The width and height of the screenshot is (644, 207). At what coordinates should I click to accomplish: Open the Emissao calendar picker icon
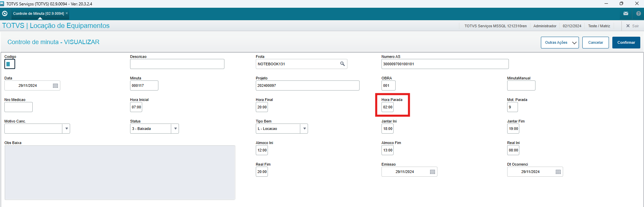tap(433, 172)
